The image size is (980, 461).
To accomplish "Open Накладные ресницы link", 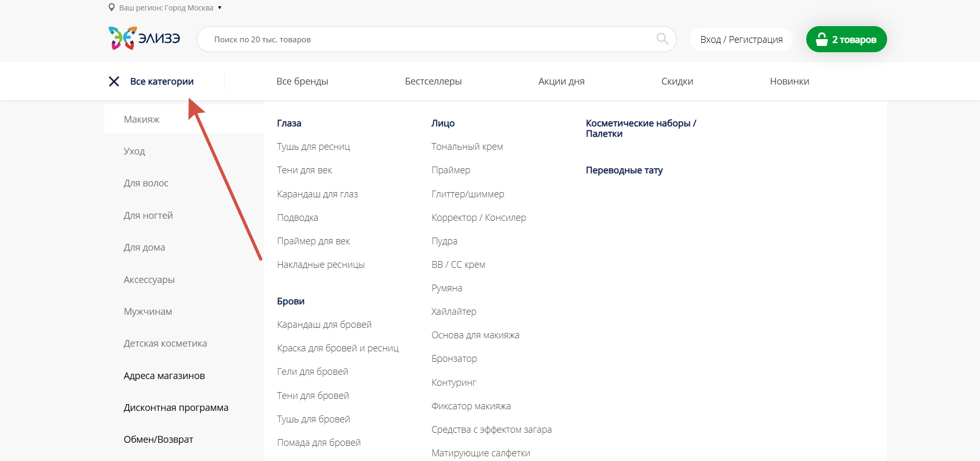I will click(320, 265).
